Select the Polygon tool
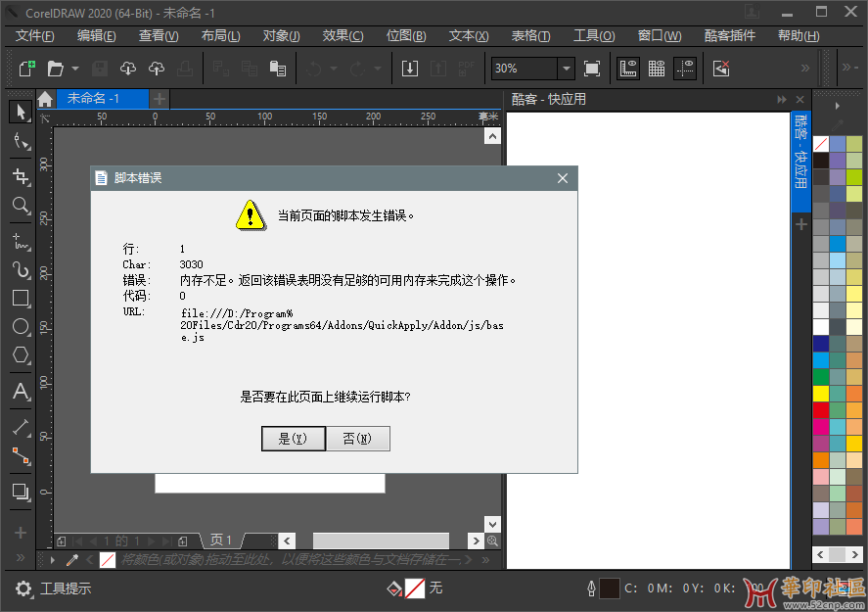The width and height of the screenshot is (868, 612). pyautogui.click(x=21, y=354)
